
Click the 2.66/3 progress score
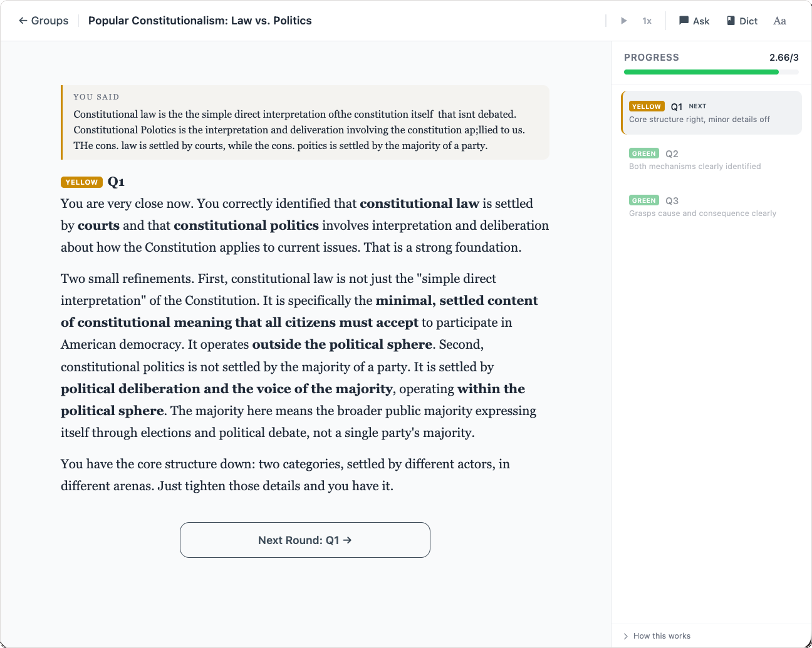click(784, 58)
